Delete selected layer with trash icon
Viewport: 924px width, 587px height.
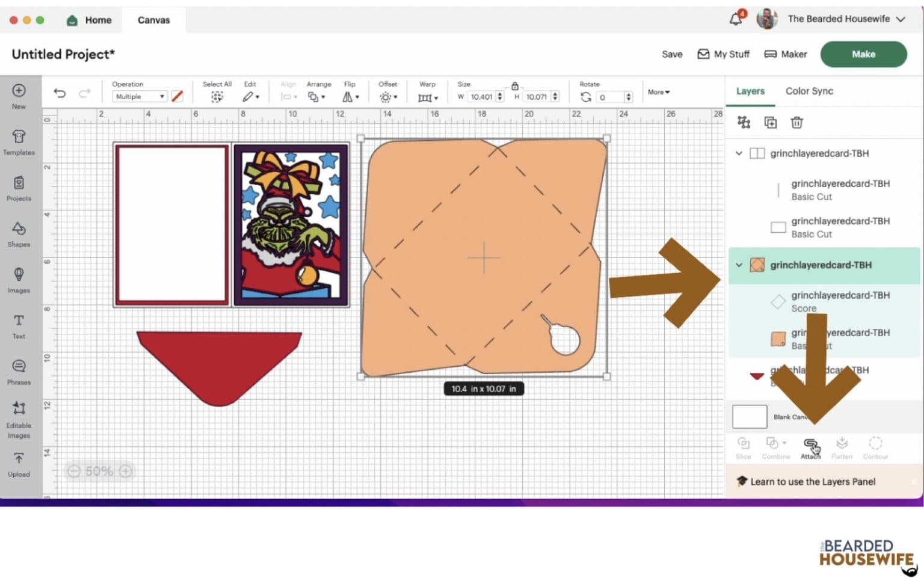tap(796, 123)
